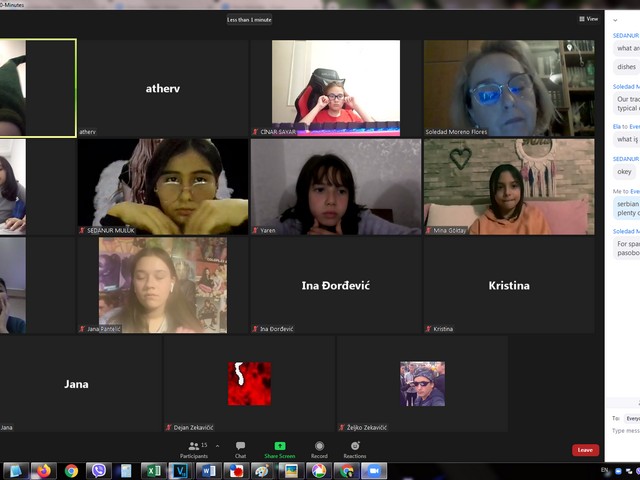Click Željko Zekavičić's profile picture
Viewport: 640px width, 480px height.
pyautogui.click(x=422, y=384)
